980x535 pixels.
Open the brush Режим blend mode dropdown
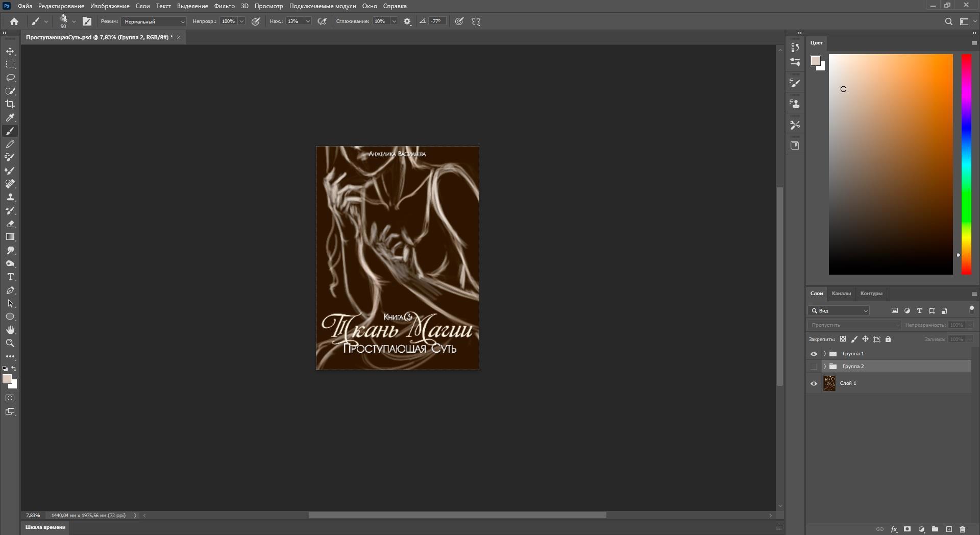[x=154, y=21]
